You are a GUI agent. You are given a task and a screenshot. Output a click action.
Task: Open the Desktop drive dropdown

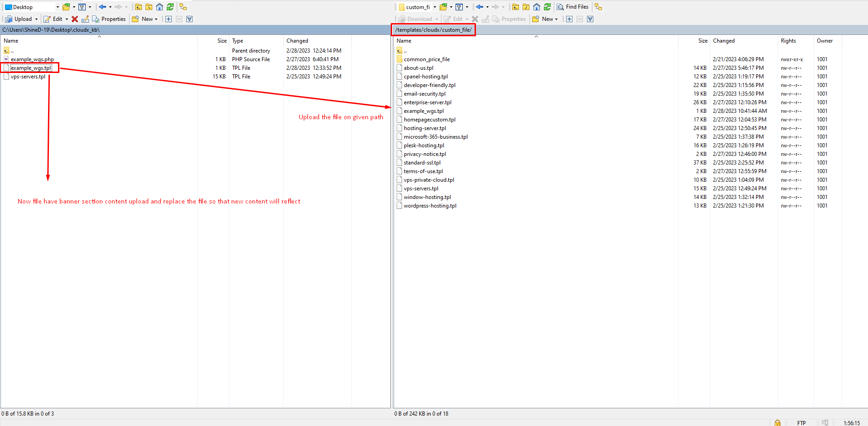(x=58, y=7)
